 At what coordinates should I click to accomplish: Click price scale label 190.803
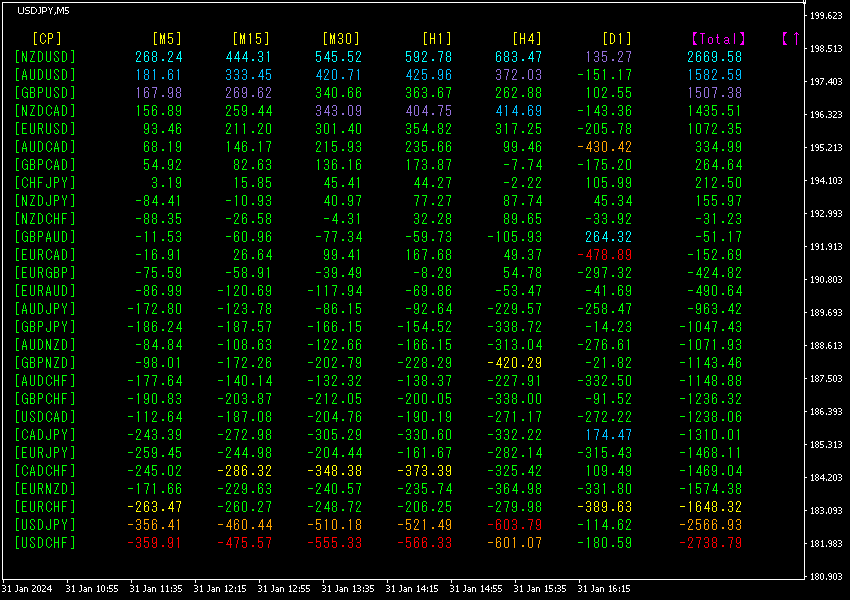click(826, 280)
